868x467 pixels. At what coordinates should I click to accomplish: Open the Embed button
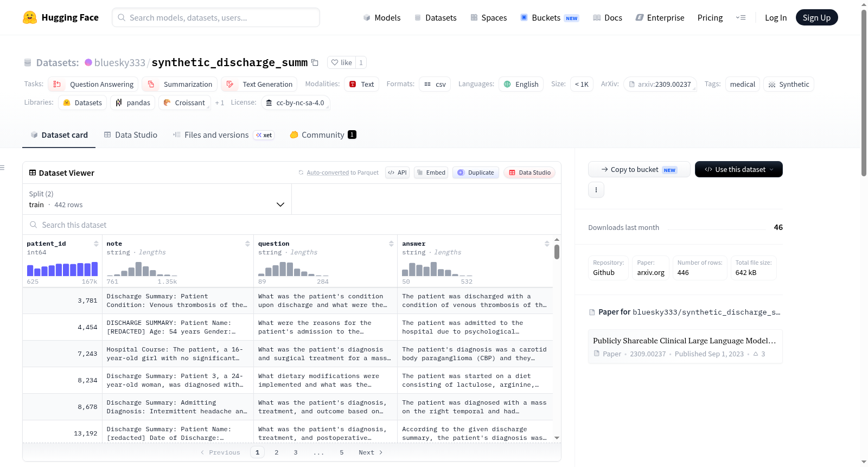431,172
